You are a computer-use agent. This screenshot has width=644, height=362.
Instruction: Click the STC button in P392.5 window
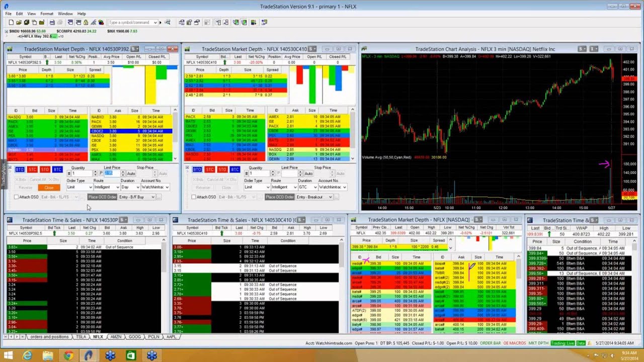(x=32, y=169)
